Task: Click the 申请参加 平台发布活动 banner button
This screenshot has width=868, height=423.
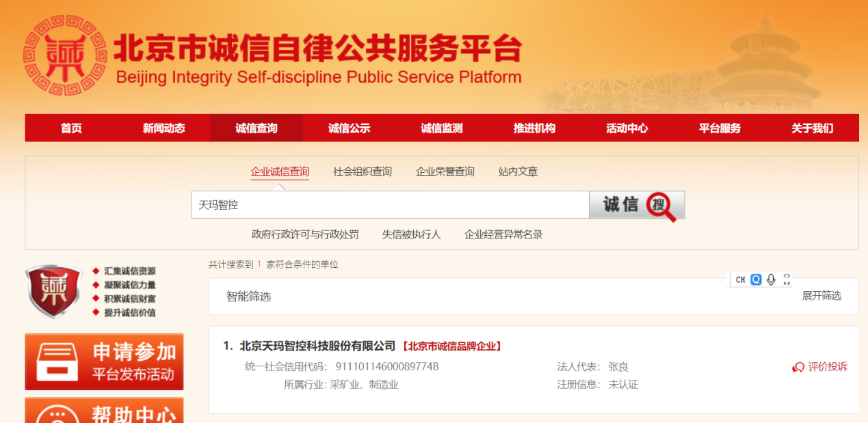Action: tap(104, 361)
